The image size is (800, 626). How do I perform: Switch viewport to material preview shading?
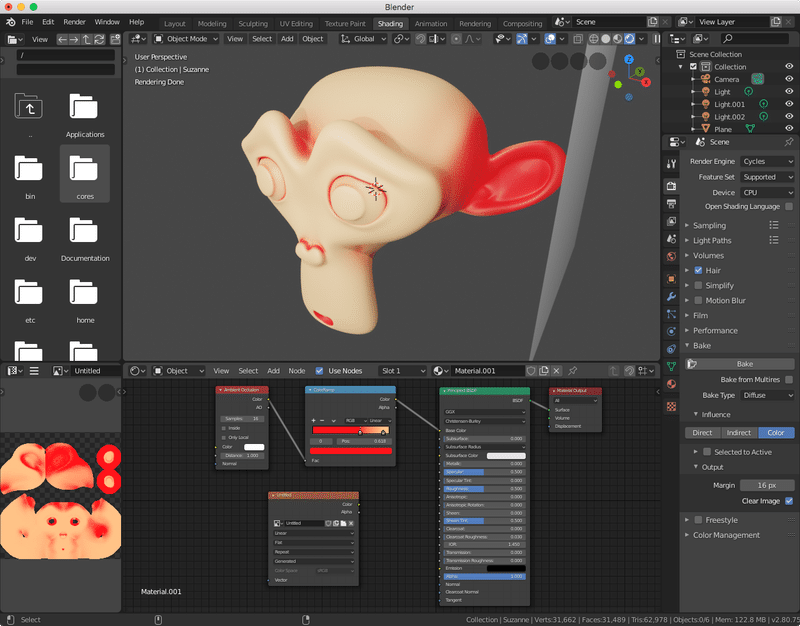[x=617, y=39]
